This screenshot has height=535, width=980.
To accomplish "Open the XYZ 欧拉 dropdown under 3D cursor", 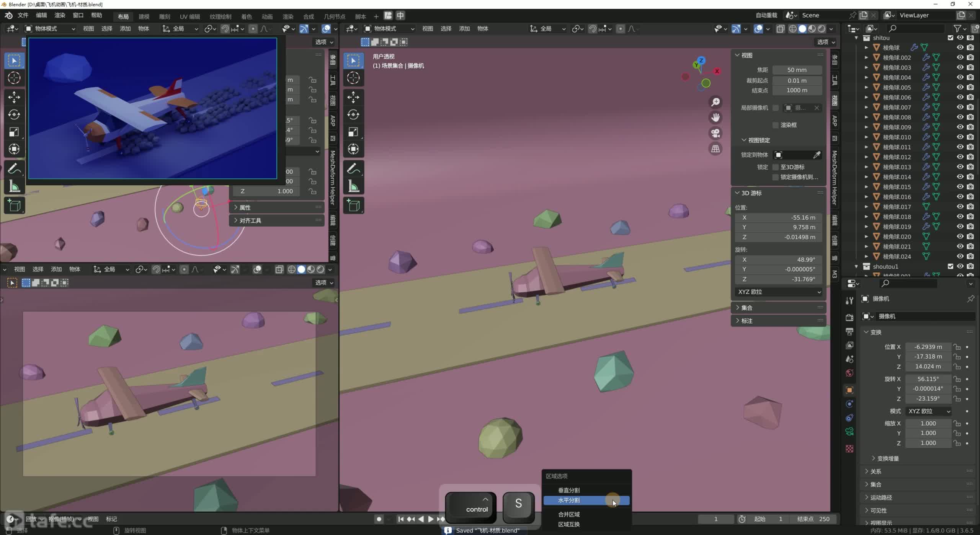I will coord(779,292).
